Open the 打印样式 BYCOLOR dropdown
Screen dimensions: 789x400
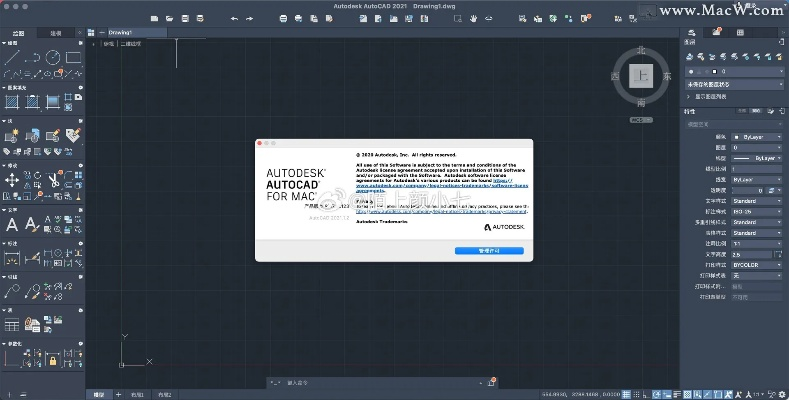coord(757,264)
